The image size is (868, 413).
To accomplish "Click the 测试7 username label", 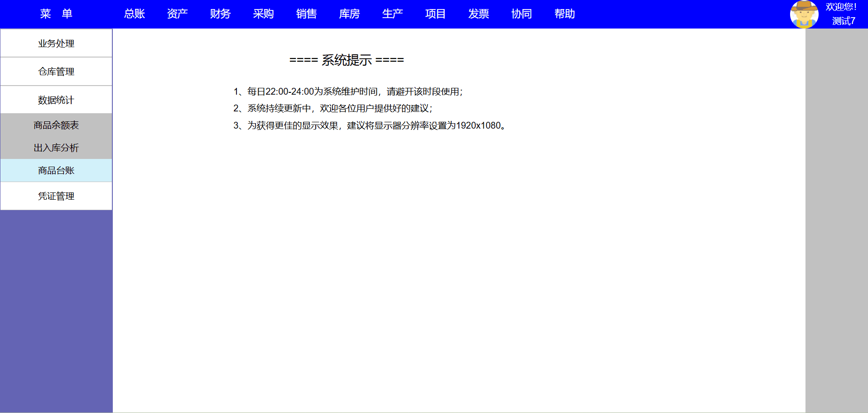I will pos(843,21).
